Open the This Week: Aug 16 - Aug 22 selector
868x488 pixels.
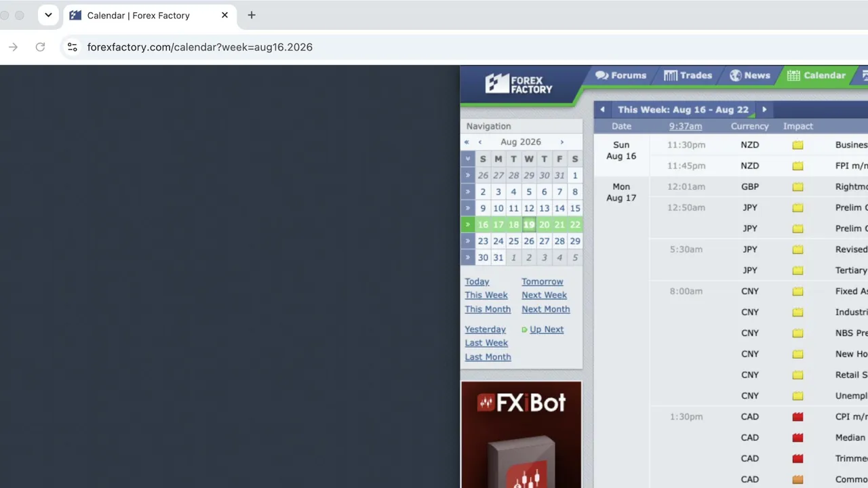(683, 110)
